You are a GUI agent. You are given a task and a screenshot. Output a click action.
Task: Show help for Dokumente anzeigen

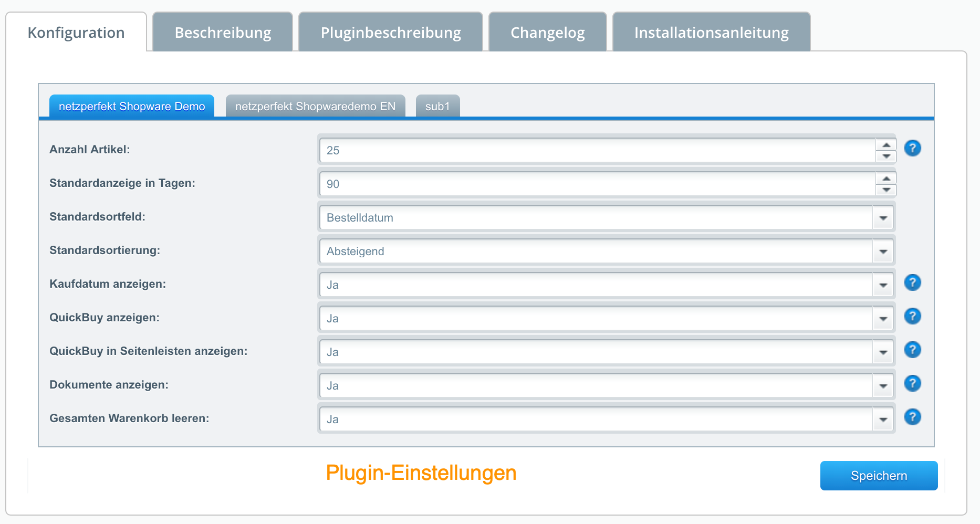tap(912, 383)
